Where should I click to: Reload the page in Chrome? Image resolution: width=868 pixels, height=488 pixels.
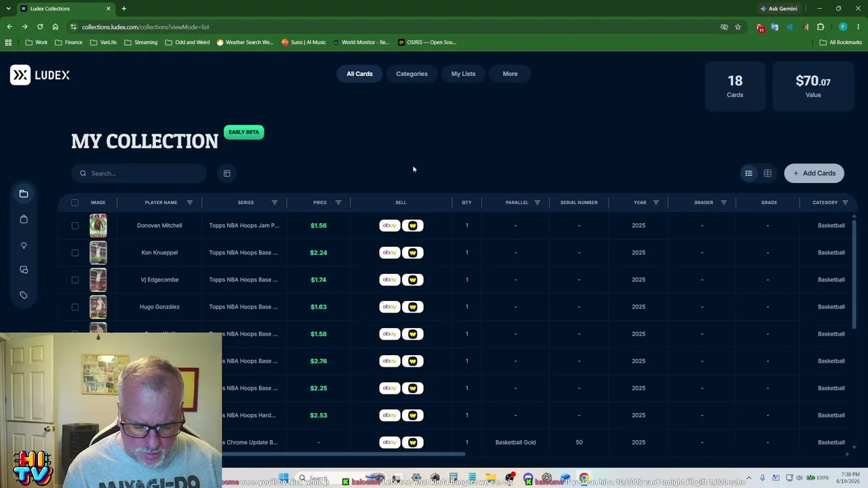(40, 27)
